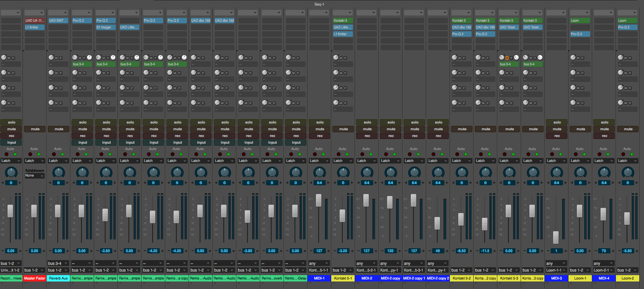644x289 pixels.
Task: Open top dropdown above Master Fader inserts
Action: 34,13
